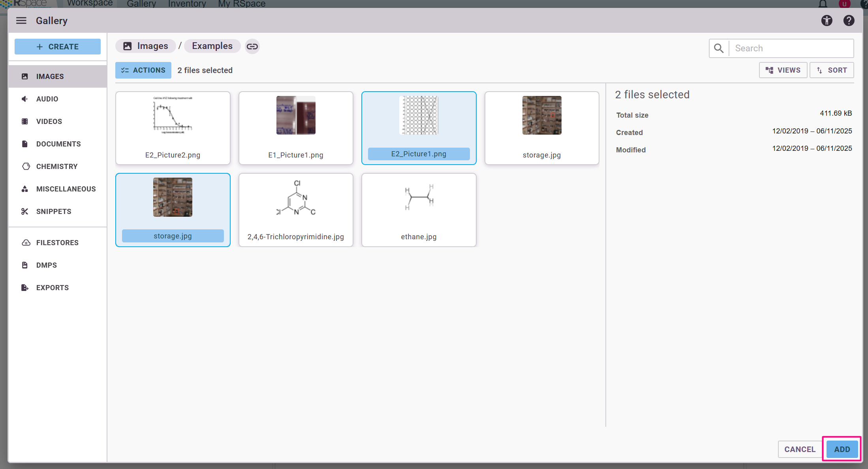Switch to the Audio gallery section

tap(47, 99)
